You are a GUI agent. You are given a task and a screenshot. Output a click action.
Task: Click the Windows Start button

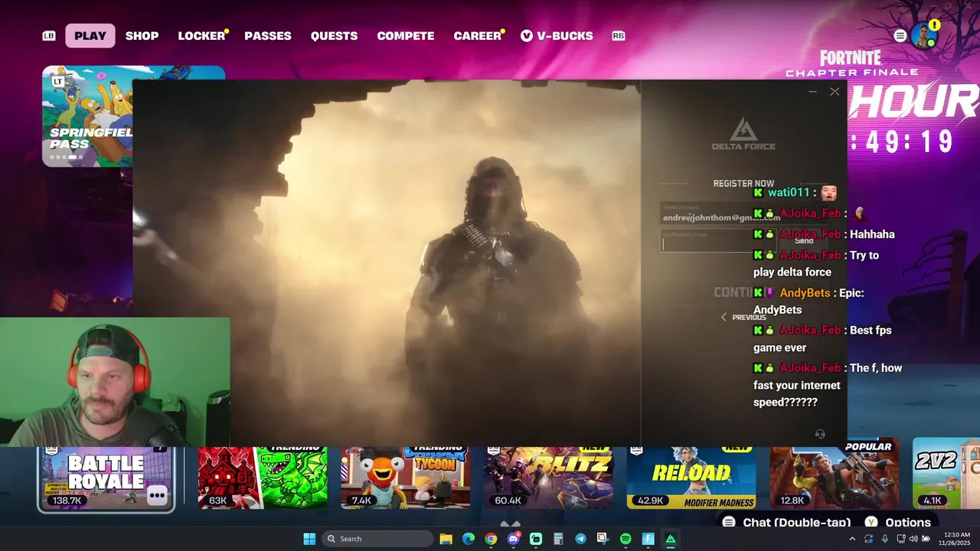click(x=309, y=539)
